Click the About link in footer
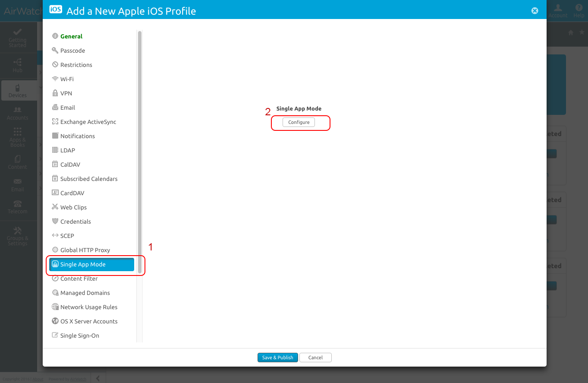The image size is (588, 383). (38, 379)
